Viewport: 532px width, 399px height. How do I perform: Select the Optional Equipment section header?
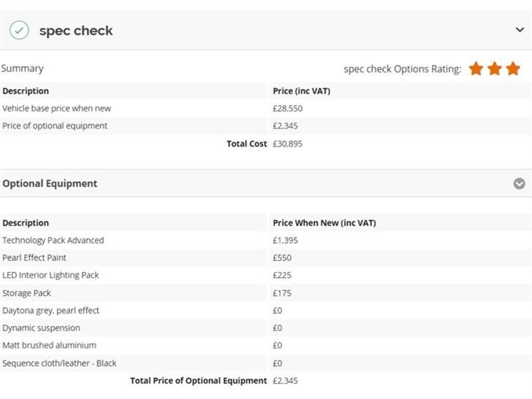[x=266, y=183]
